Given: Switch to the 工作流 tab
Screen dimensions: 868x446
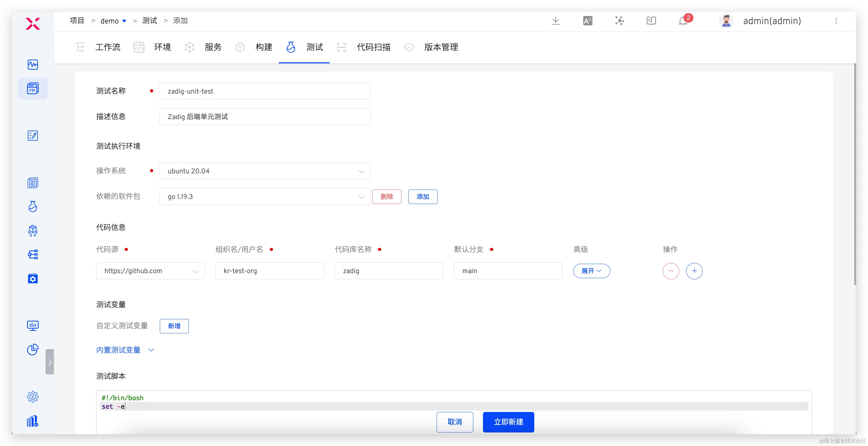Looking at the screenshot, I should [x=108, y=47].
